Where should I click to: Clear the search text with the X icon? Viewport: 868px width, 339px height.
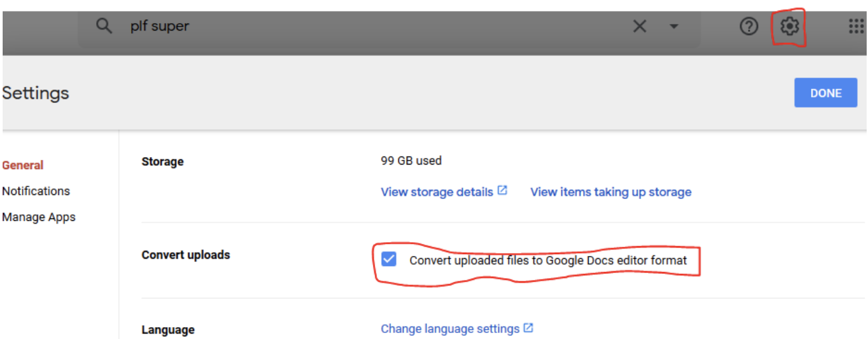click(x=639, y=27)
